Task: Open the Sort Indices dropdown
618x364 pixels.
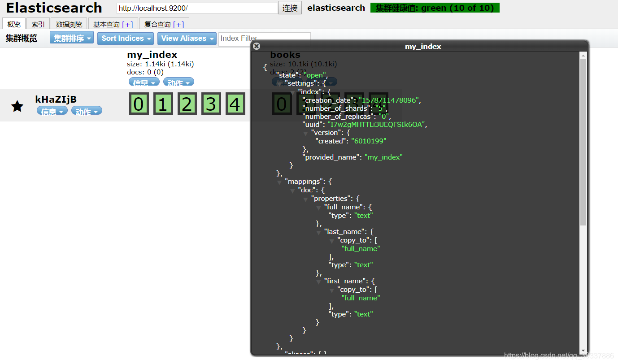Action: [x=126, y=38]
